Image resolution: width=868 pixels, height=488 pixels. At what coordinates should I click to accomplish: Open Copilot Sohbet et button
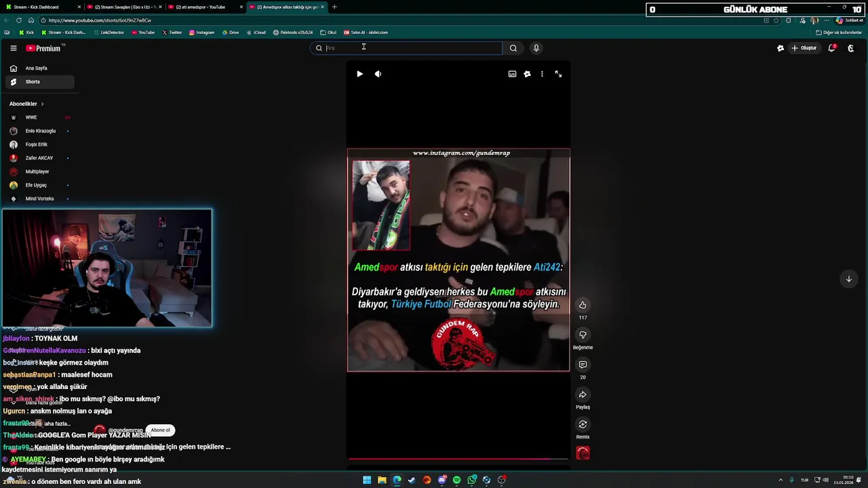[849, 20]
